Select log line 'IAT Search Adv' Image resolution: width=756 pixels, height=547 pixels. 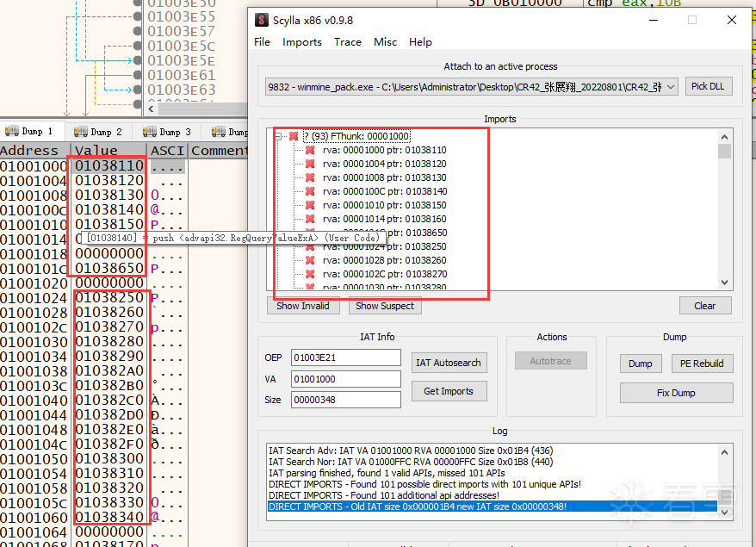point(411,451)
